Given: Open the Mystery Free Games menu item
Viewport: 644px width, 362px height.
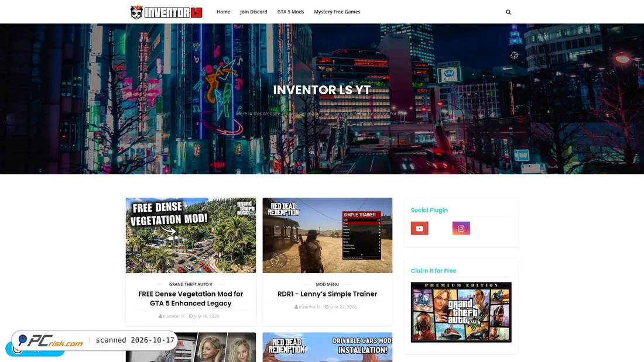Looking at the screenshot, I should click(337, 12).
